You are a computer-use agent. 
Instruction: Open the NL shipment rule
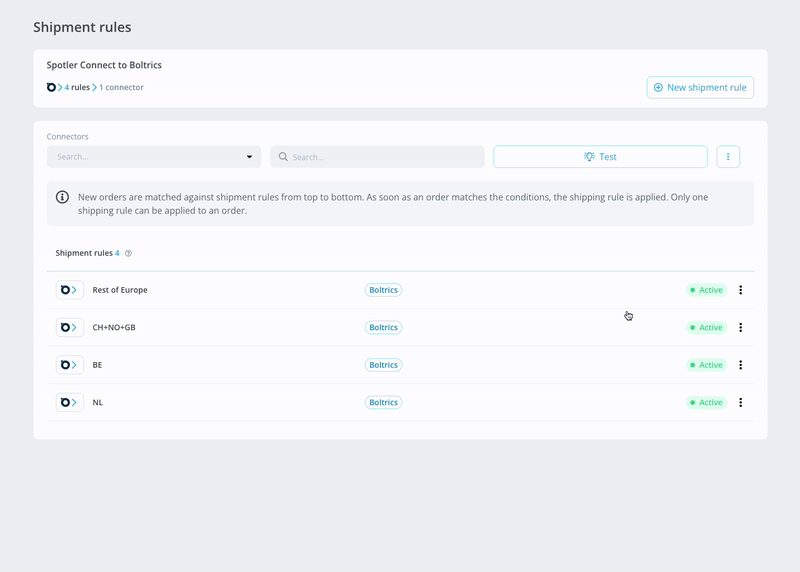pos(400,402)
